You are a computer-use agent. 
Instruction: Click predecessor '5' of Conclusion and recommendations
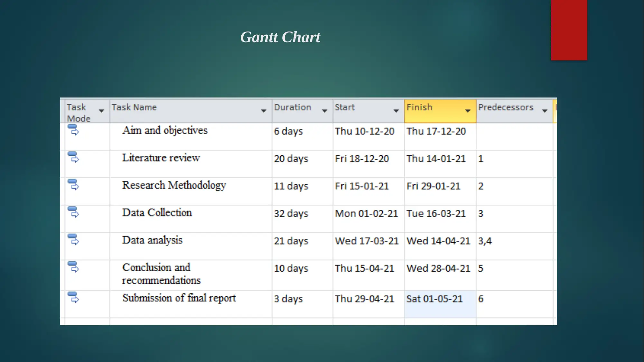click(481, 268)
